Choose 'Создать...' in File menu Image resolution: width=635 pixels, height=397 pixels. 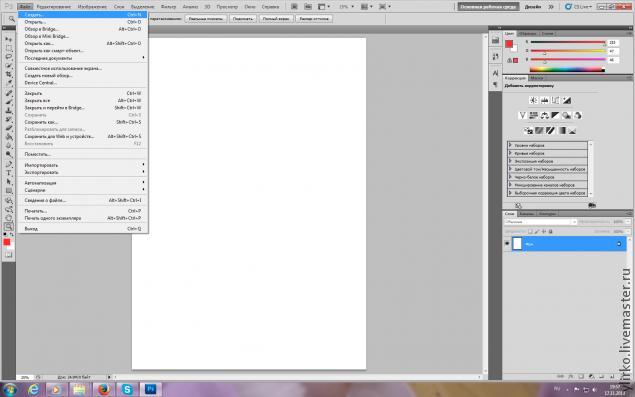(x=83, y=15)
